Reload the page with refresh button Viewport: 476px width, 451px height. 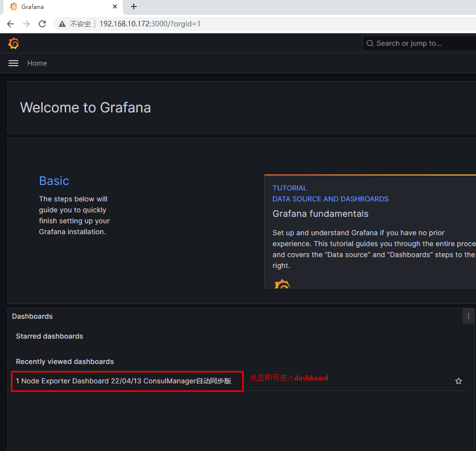pos(42,24)
